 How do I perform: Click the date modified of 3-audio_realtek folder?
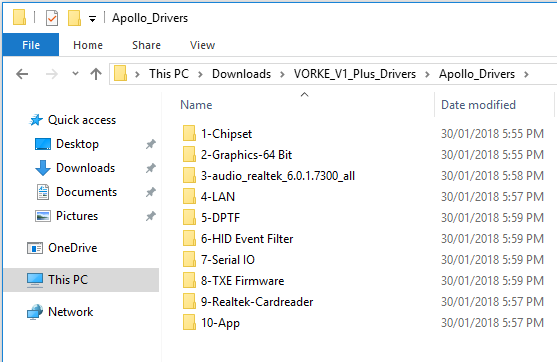click(x=492, y=176)
